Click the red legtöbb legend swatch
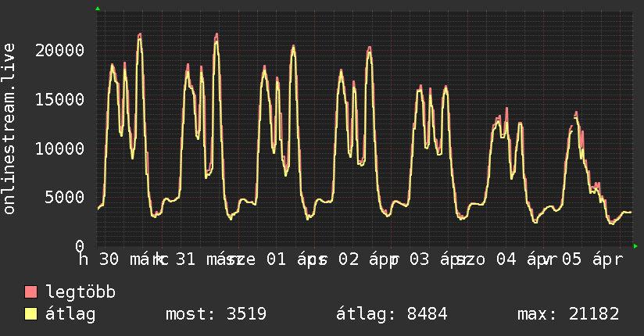 pos(30,291)
